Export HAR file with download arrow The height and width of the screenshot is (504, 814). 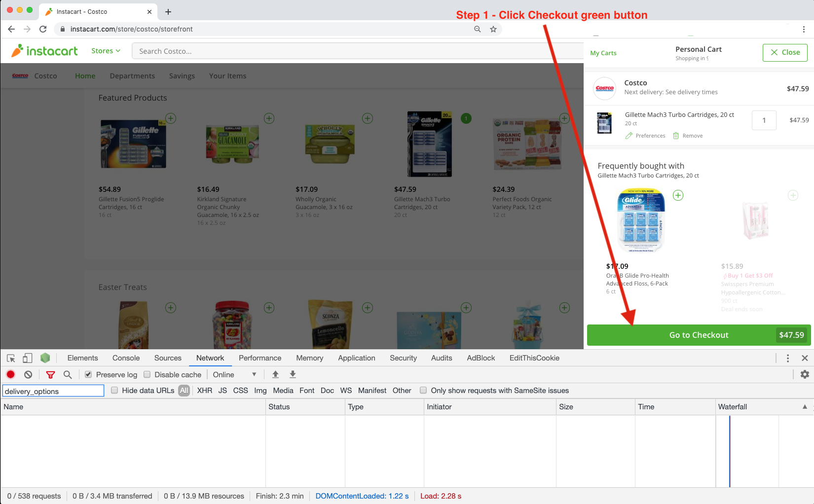(x=293, y=375)
